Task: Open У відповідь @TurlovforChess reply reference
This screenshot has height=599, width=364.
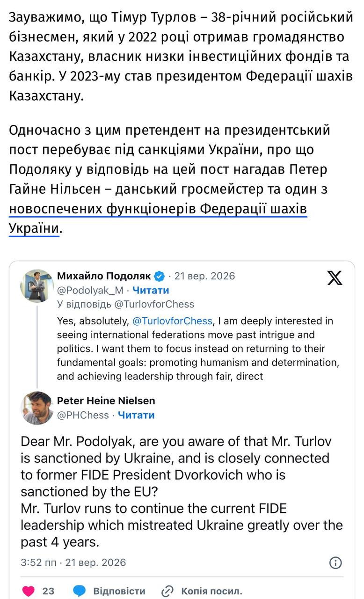Action: (x=125, y=304)
